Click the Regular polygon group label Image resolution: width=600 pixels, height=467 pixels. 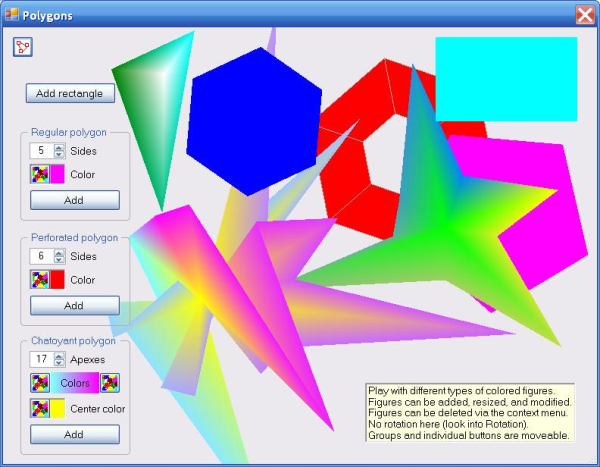[69, 132]
